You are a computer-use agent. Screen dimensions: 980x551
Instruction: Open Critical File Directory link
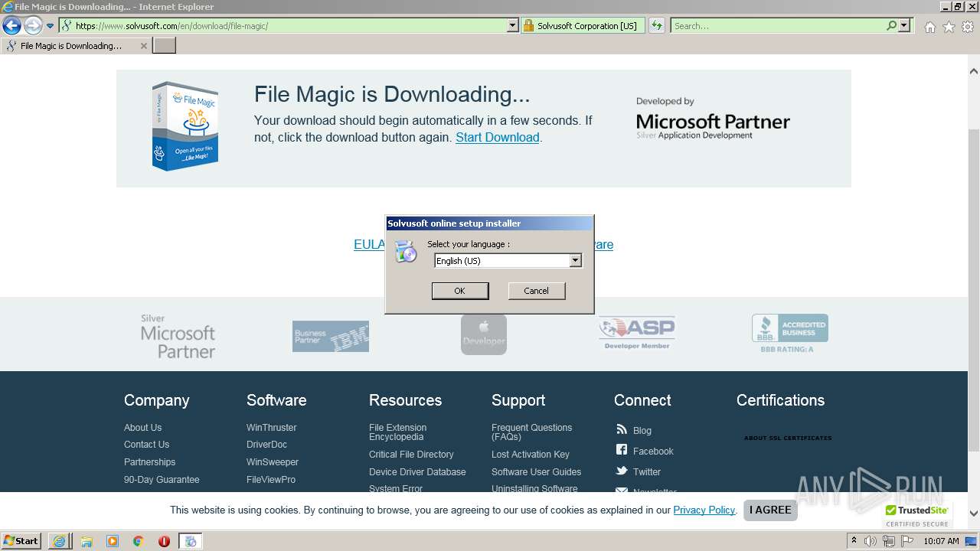(411, 455)
